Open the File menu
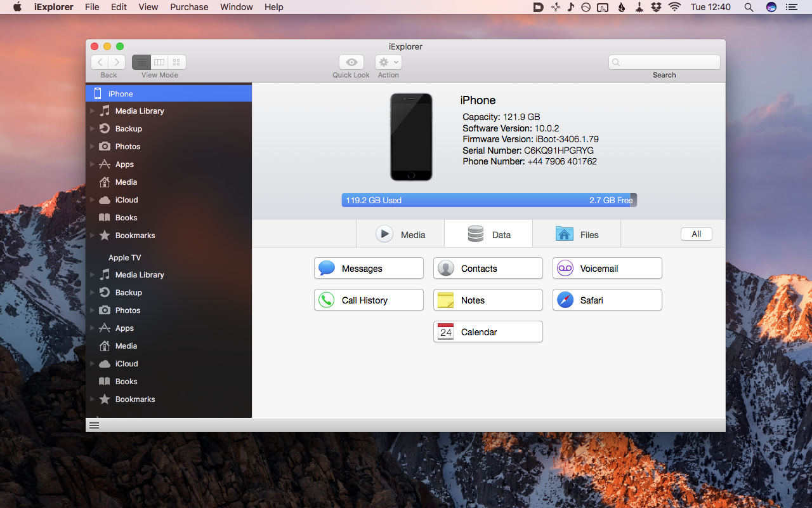812x508 pixels. click(x=92, y=7)
